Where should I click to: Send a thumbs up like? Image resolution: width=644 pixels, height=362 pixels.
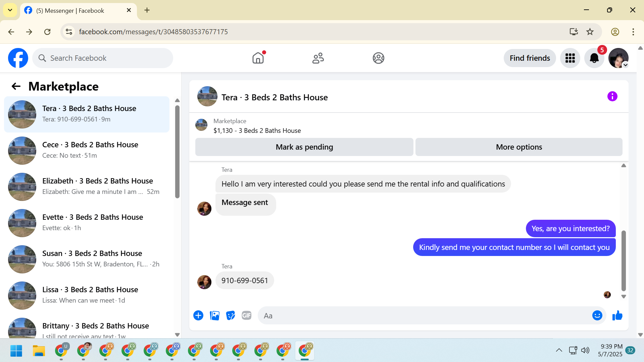(x=617, y=315)
